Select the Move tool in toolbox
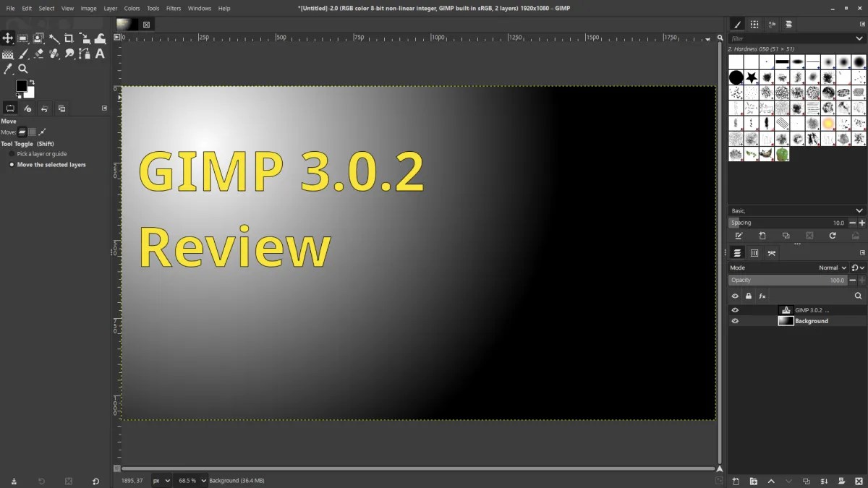The image size is (868, 488). (7, 38)
